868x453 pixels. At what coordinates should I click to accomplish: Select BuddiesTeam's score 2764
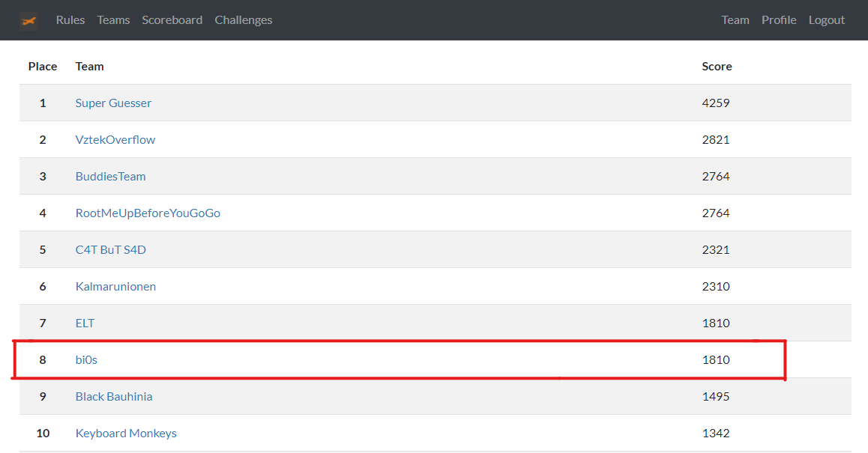coord(716,177)
